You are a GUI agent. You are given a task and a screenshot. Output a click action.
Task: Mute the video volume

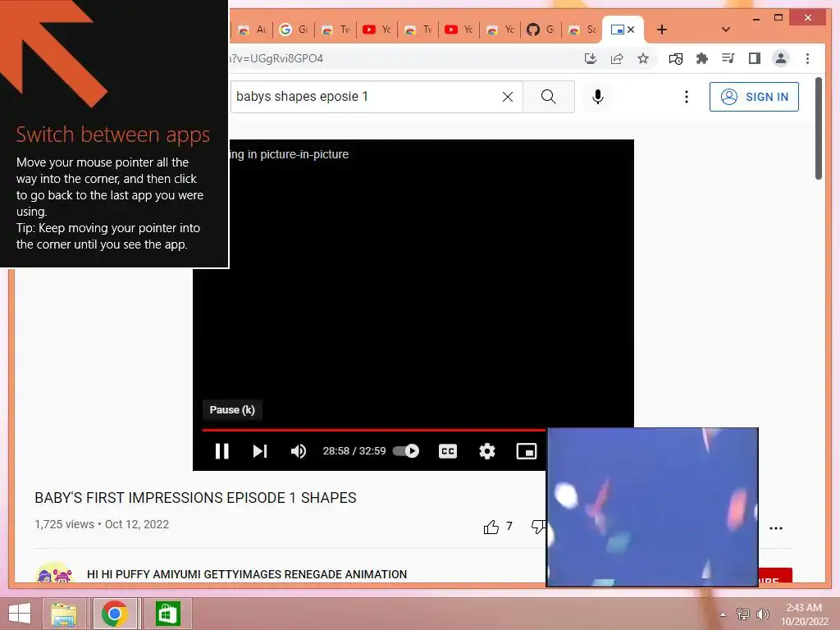pyautogui.click(x=299, y=451)
